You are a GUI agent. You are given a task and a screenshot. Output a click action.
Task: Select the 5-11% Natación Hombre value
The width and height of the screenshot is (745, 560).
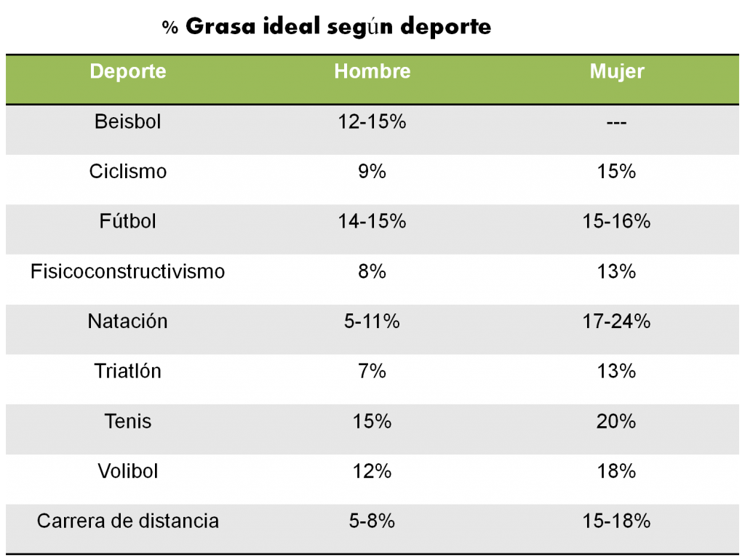[x=372, y=321]
